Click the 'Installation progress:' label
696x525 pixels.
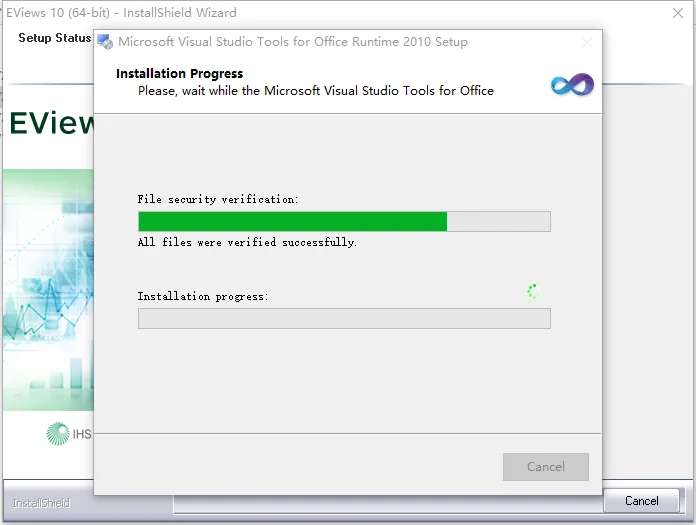203,296
